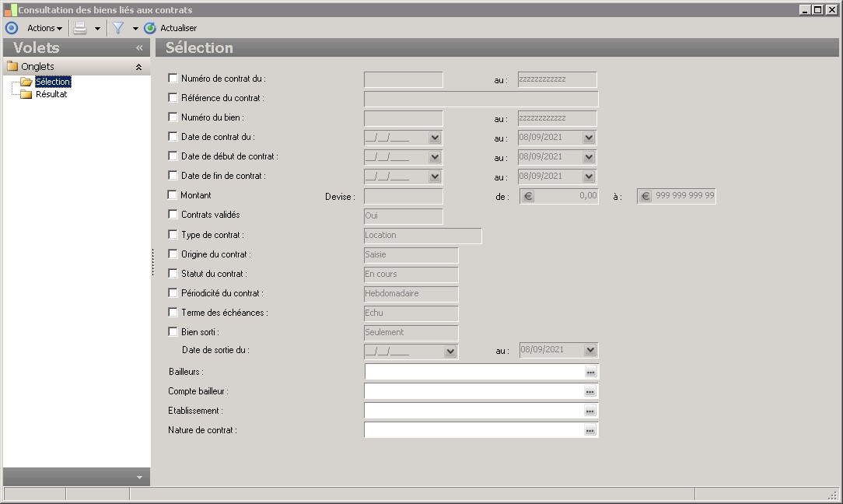
Task: Click the filter funnel icon
Action: (118, 28)
